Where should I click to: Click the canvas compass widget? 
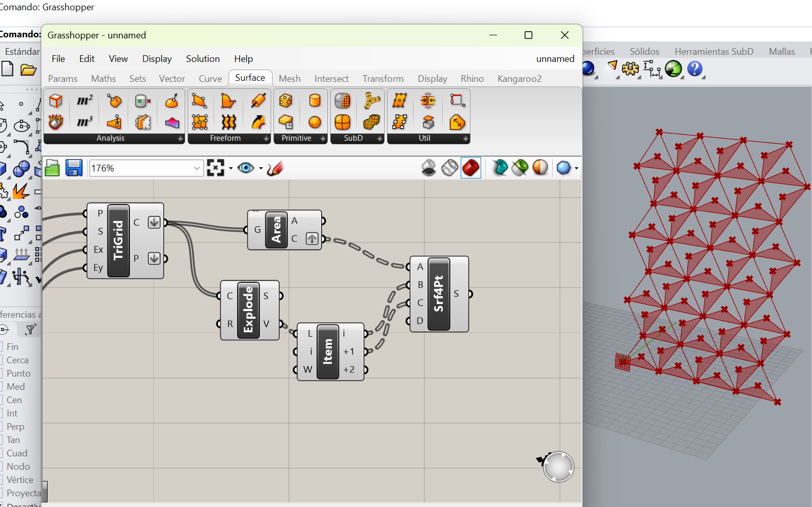[x=558, y=467]
